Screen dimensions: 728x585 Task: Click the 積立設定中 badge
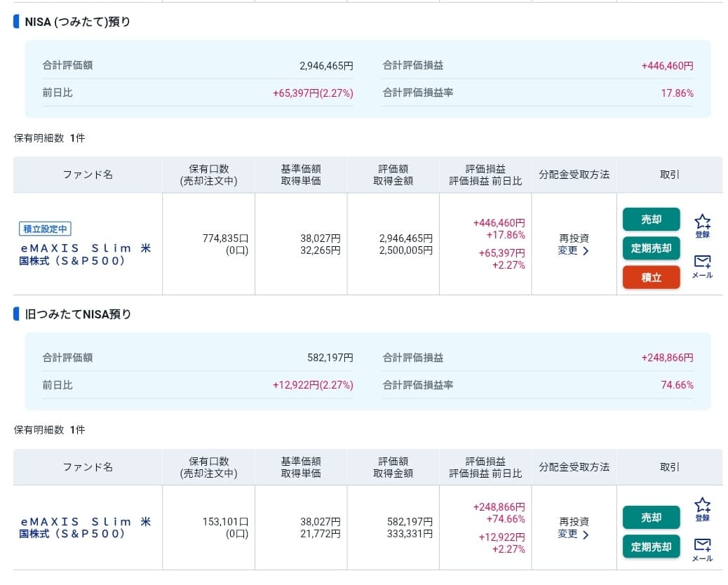(x=45, y=229)
